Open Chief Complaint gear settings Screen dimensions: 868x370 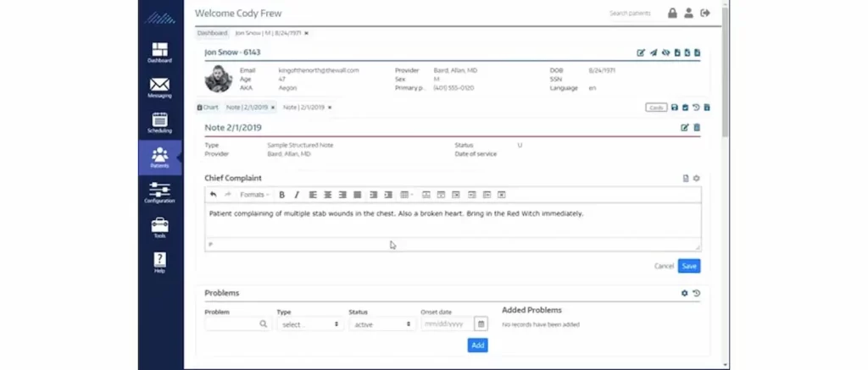click(x=697, y=178)
